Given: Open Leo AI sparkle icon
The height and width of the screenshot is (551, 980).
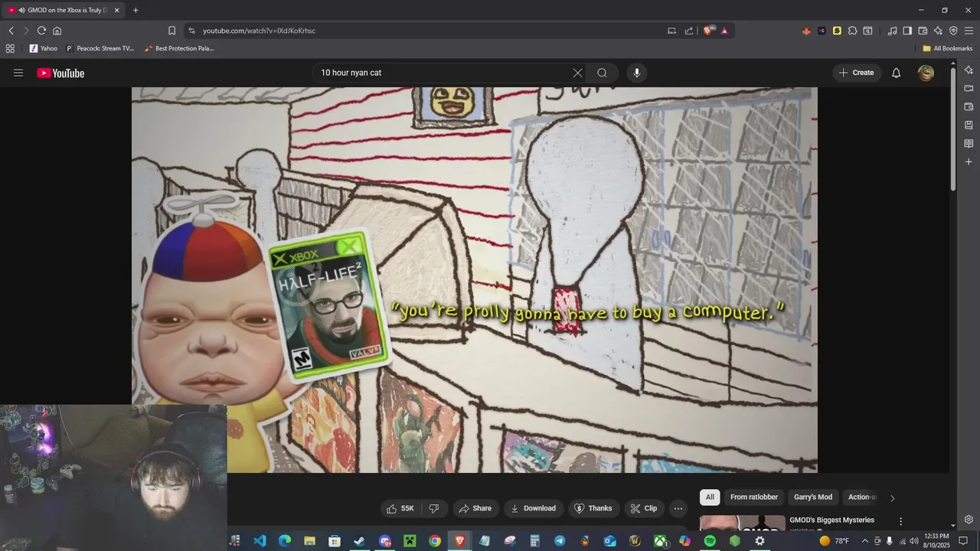Looking at the screenshot, I should click(938, 31).
